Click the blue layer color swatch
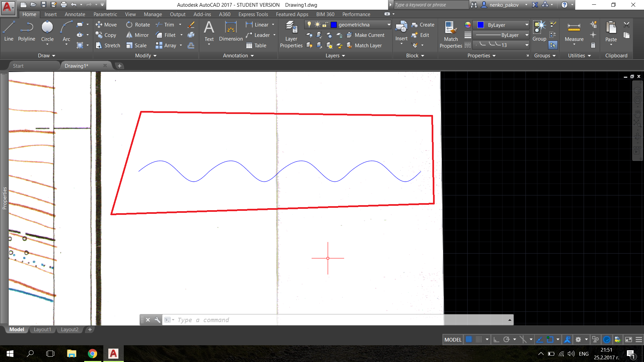The image size is (644, 362). [x=334, y=25]
